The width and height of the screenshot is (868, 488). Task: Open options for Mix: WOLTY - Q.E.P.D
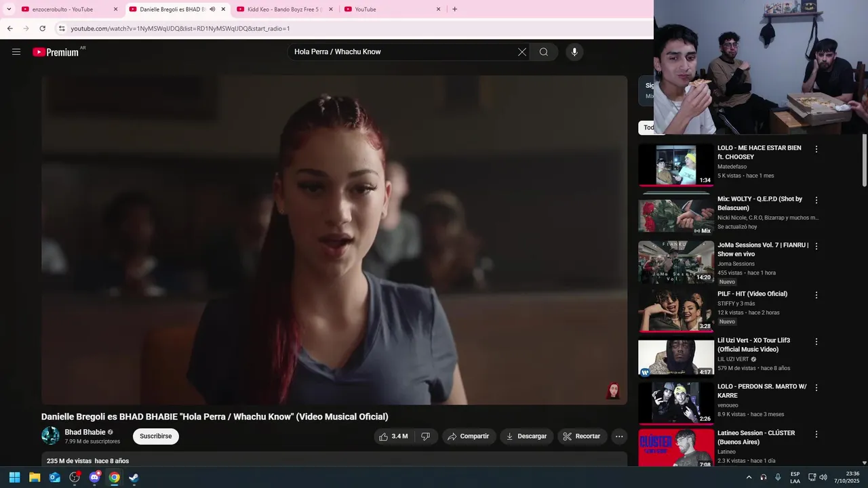point(816,201)
